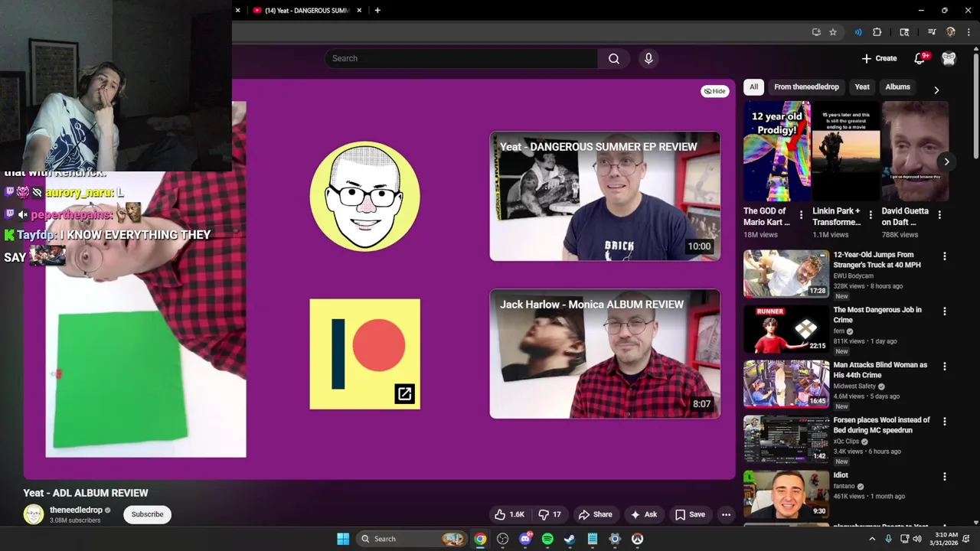Image resolution: width=980 pixels, height=551 pixels.
Task: Open Windows Start menu
Action: [x=343, y=539]
